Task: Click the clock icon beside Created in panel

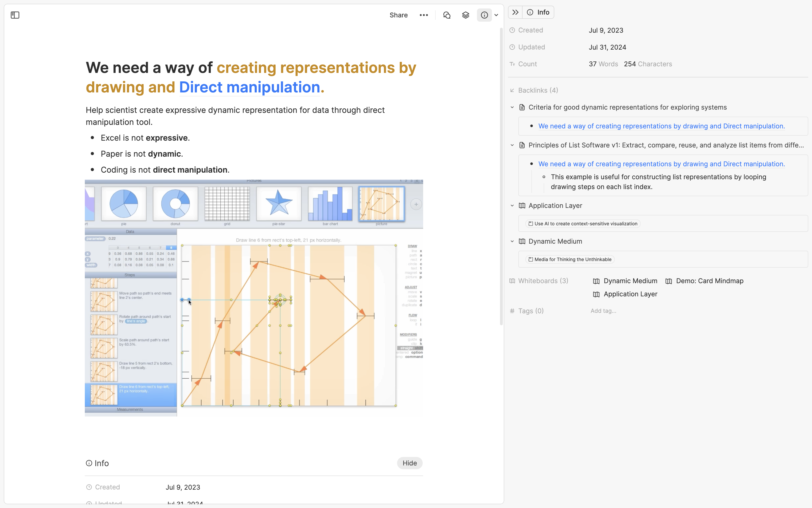Action: pyautogui.click(x=512, y=30)
